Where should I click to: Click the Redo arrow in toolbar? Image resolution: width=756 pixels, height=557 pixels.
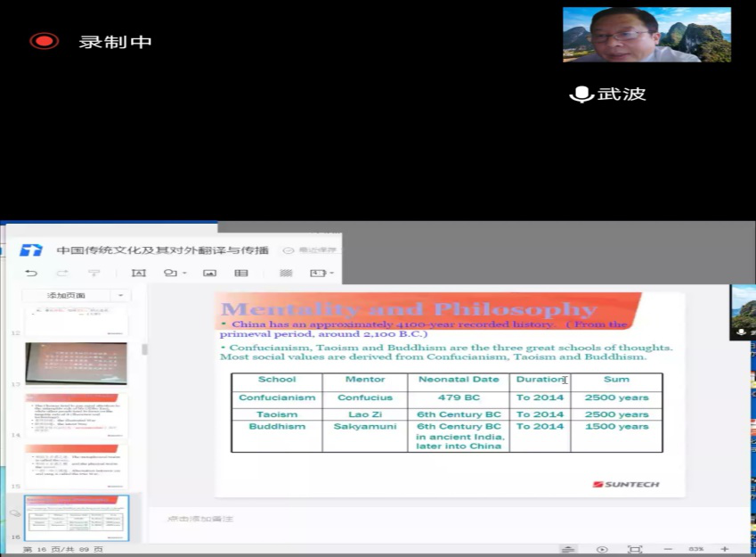(x=62, y=273)
